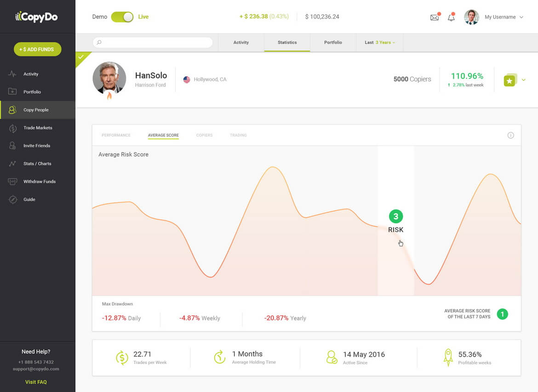Switch to the Portfolio tab
Image resolution: width=538 pixels, height=392 pixels.
pyautogui.click(x=333, y=43)
